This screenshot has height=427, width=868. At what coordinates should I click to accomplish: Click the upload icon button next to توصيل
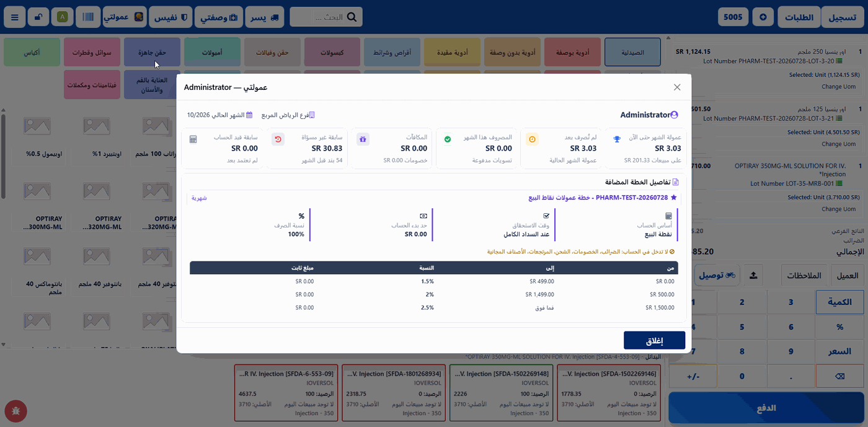pyautogui.click(x=753, y=275)
